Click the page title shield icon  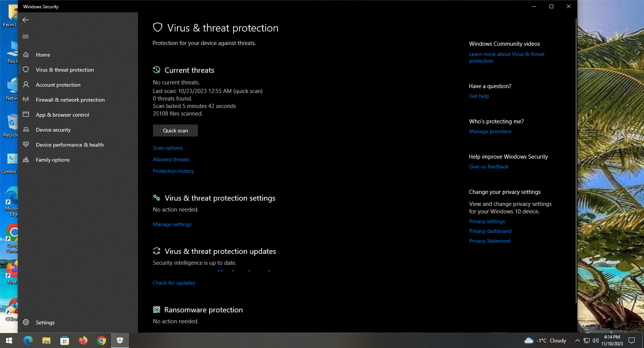tap(158, 27)
